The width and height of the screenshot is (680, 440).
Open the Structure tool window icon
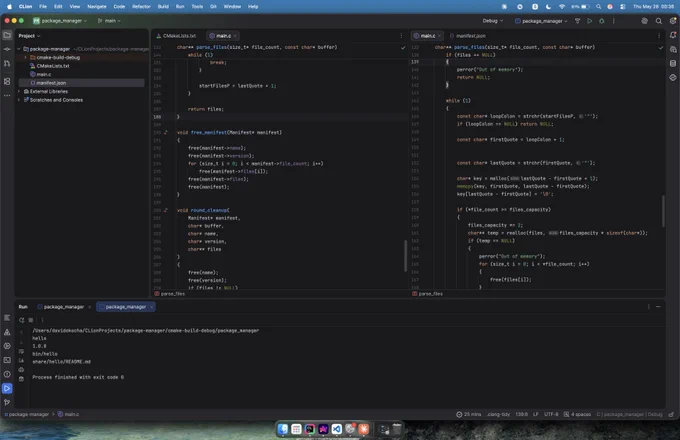point(7,81)
